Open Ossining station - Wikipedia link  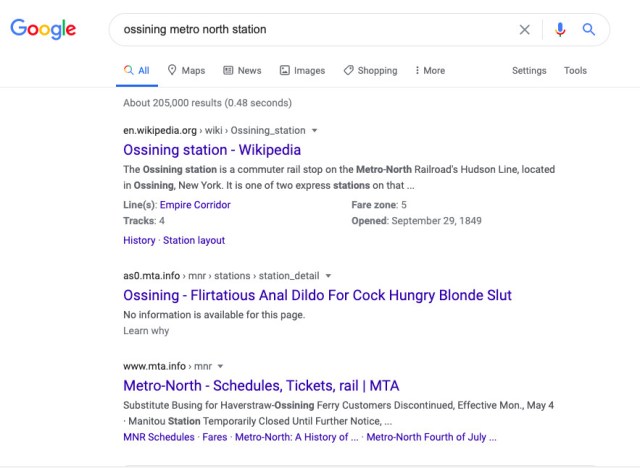coord(212,150)
